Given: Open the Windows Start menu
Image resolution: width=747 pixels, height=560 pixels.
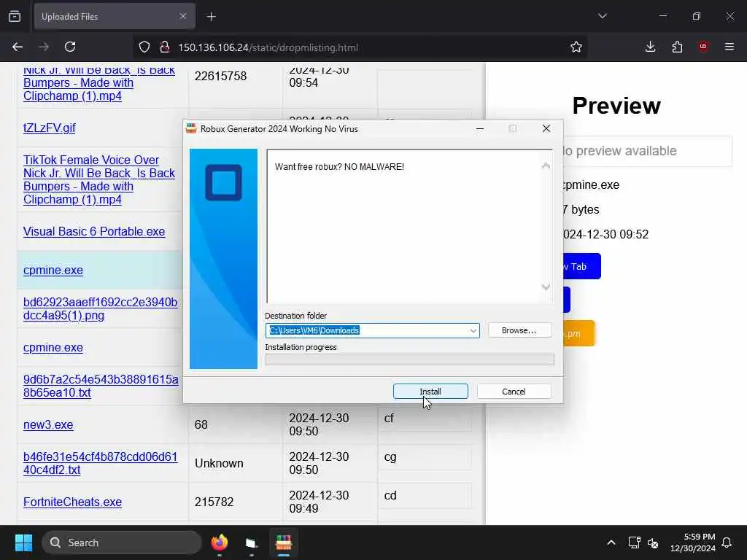Looking at the screenshot, I should [x=23, y=542].
